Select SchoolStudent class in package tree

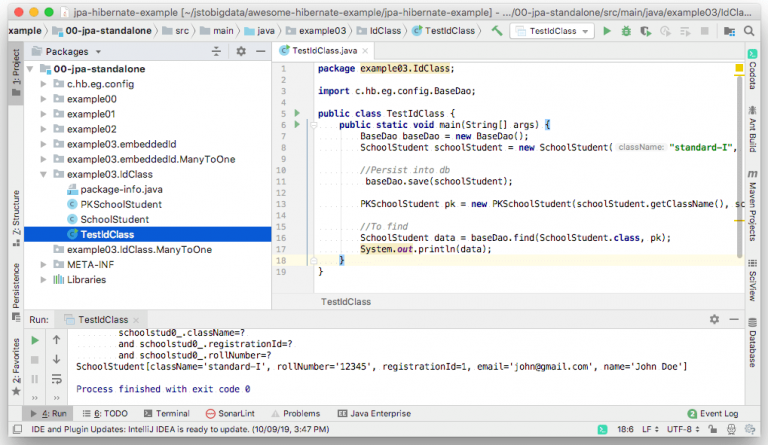click(x=114, y=219)
